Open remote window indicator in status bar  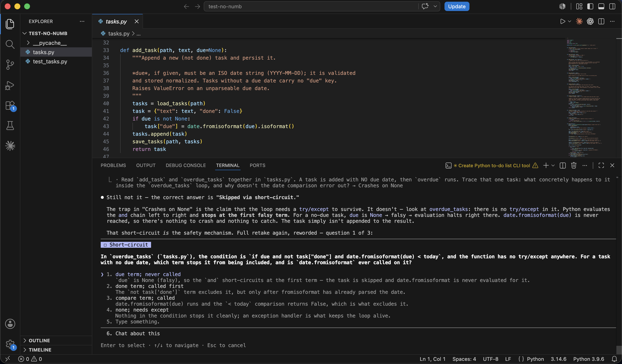[x=8, y=359]
